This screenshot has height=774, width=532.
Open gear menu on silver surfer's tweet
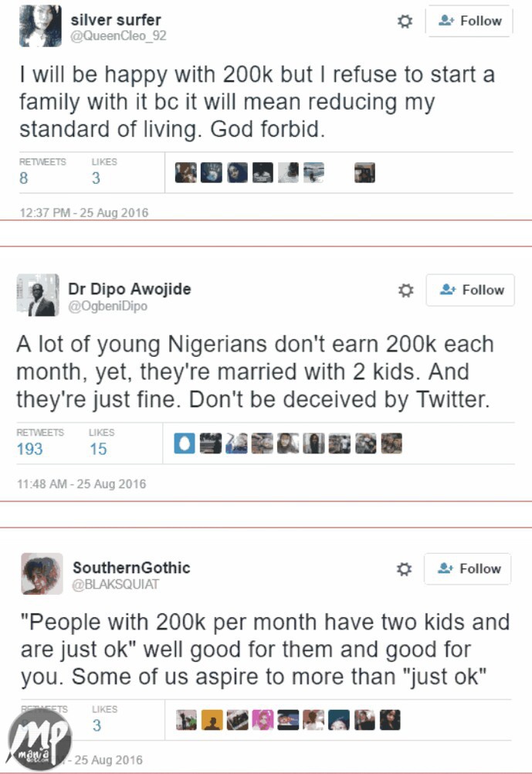tap(405, 22)
